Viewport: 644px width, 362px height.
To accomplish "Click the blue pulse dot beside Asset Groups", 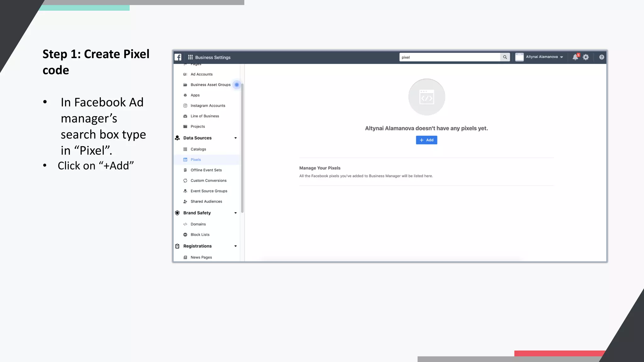I will [237, 85].
